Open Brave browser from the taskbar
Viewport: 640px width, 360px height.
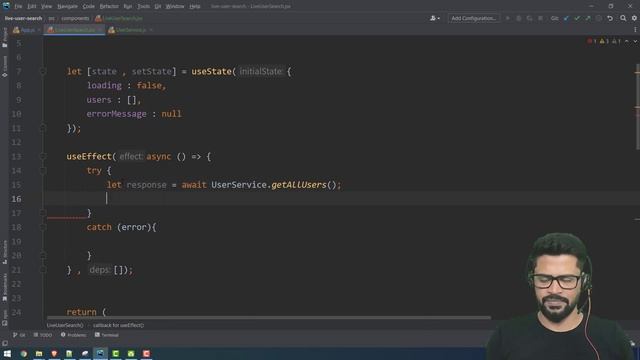coord(54,353)
